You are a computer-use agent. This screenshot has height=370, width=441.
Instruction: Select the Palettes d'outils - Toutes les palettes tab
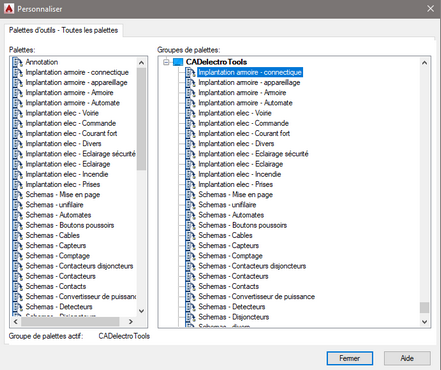(64, 30)
